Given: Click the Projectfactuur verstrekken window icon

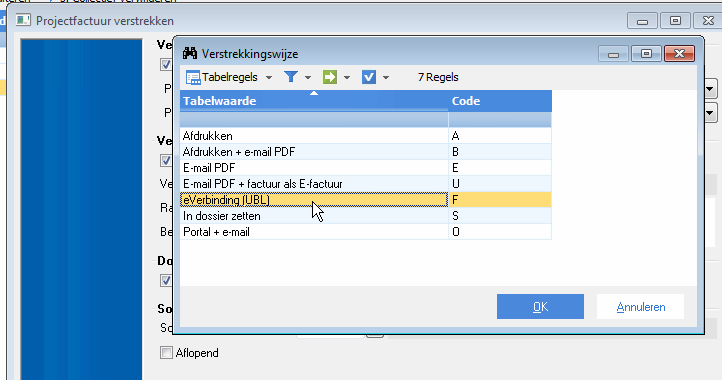Looking at the screenshot, I should pos(23,21).
